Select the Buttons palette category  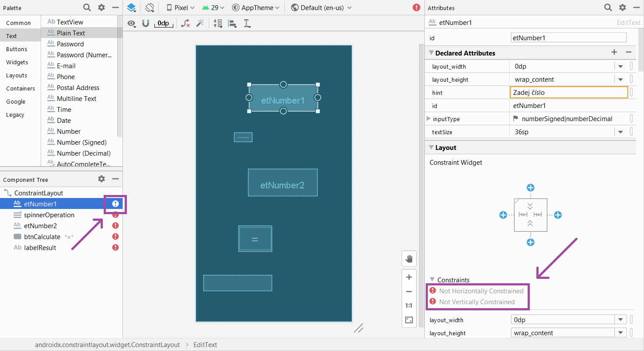17,49
